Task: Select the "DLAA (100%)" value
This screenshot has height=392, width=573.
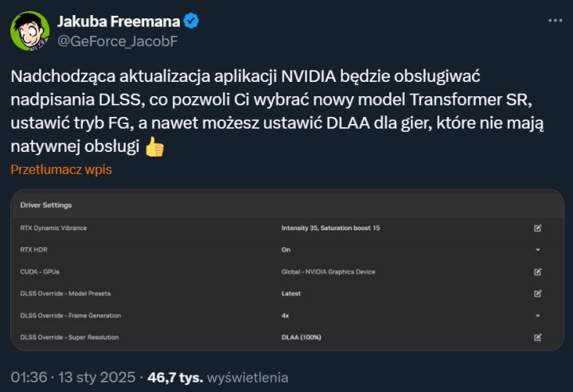Action: 301,337
